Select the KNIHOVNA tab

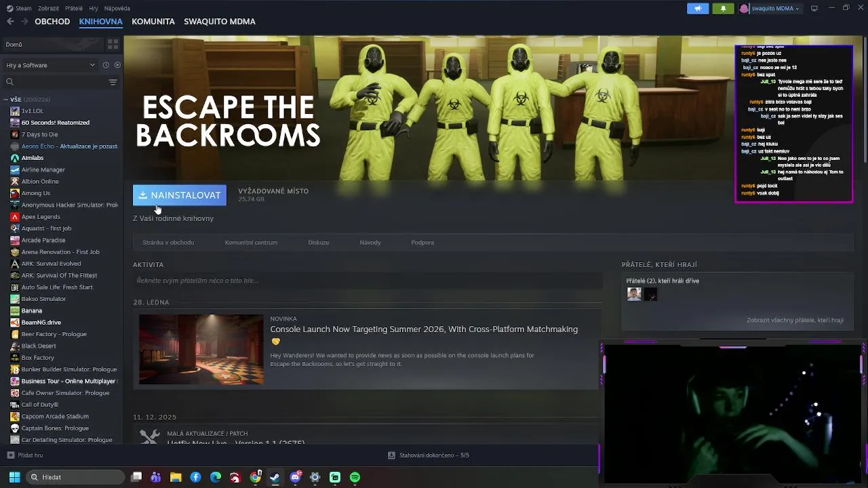(x=100, y=22)
